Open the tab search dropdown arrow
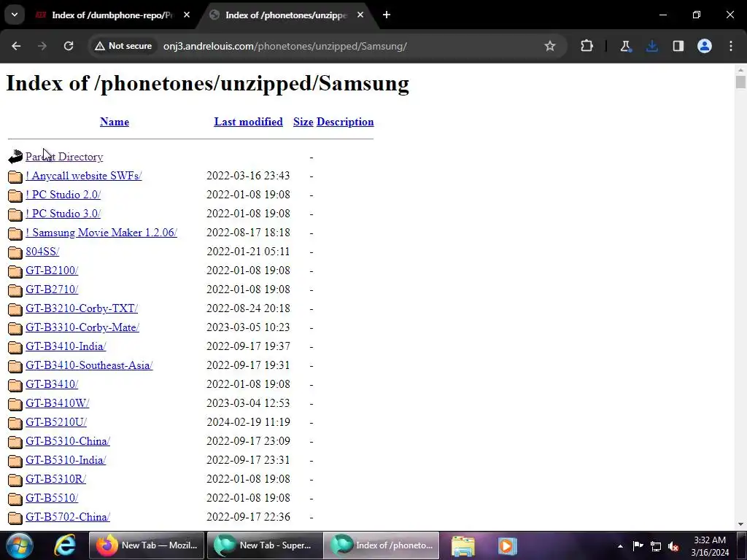The height and width of the screenshot is (560, 747). click(15, 15)
